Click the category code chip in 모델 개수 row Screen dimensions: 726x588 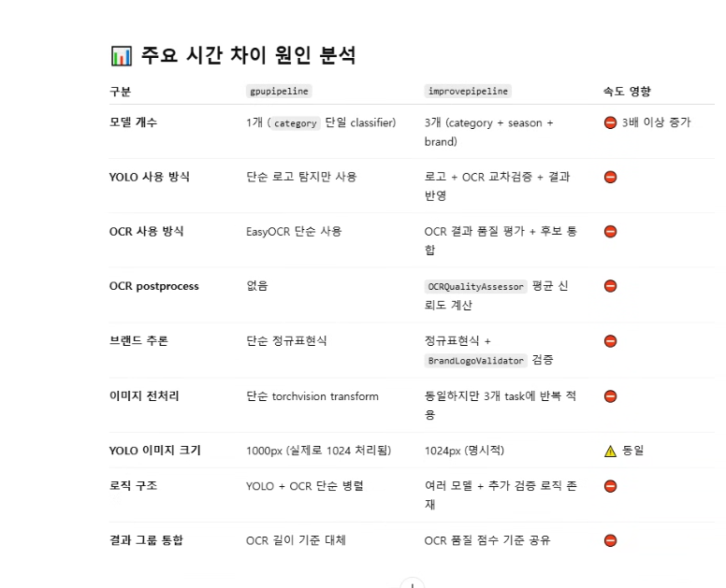296,123
